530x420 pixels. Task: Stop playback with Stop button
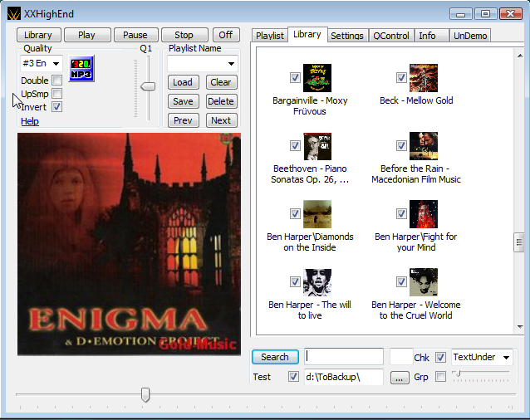pyautogui.click(x=184, y=35)
